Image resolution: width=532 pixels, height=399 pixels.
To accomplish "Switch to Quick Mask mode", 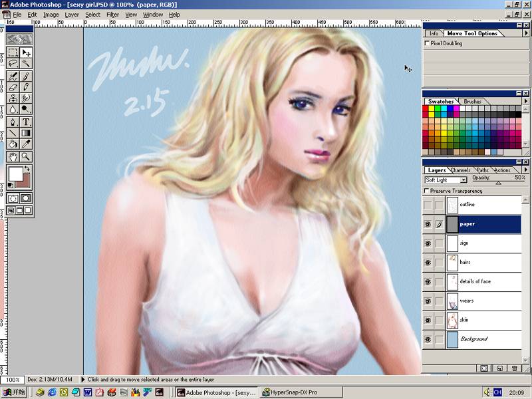I will click(26, 198).
